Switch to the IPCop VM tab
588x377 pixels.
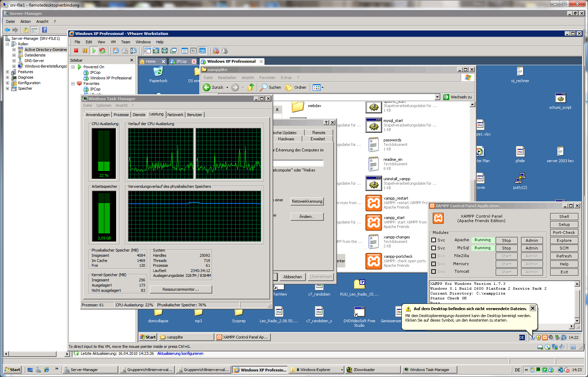tap(183, 61)
